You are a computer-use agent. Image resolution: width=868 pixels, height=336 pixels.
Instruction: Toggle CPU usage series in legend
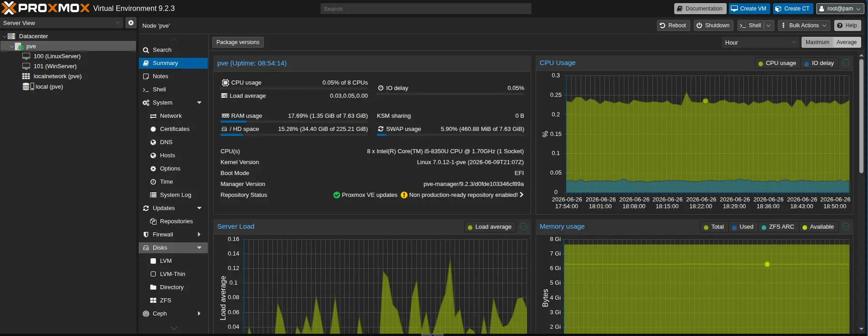777,63
